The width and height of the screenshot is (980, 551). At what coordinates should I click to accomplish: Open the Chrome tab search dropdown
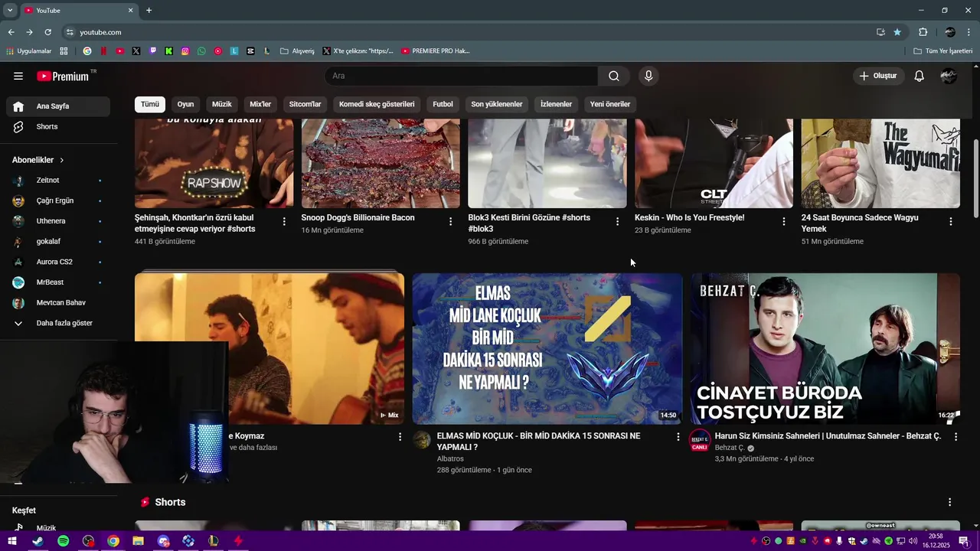pos(10,10)
